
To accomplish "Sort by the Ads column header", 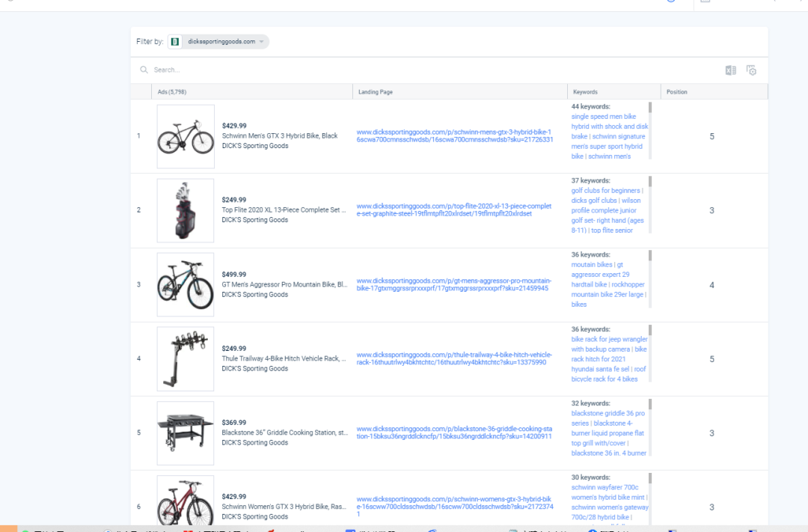I will coord(172,92).
